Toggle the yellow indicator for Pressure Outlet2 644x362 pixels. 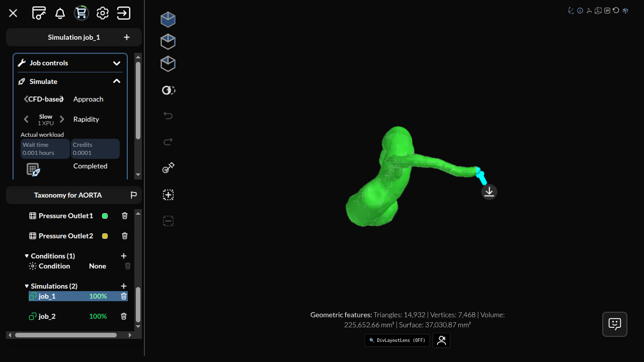[105, 236]
